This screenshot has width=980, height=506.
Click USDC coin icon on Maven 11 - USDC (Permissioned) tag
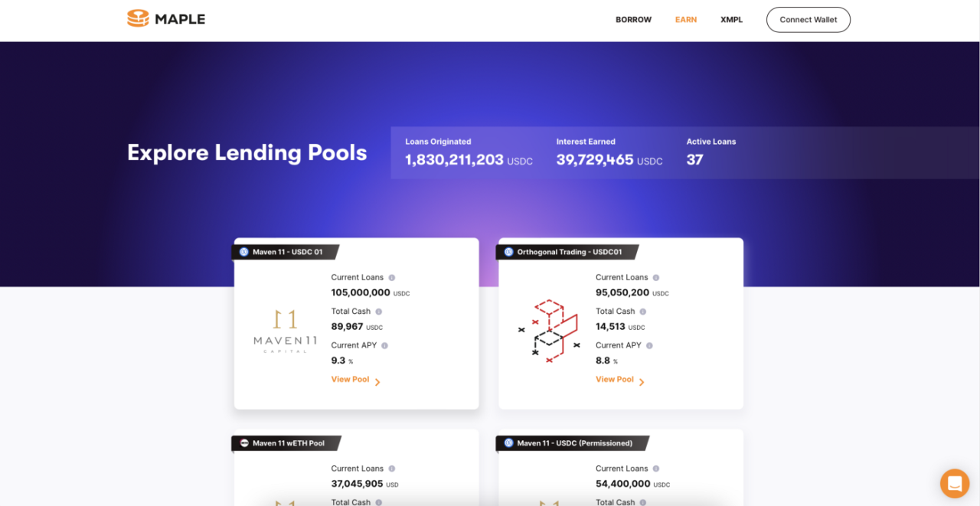508,443
